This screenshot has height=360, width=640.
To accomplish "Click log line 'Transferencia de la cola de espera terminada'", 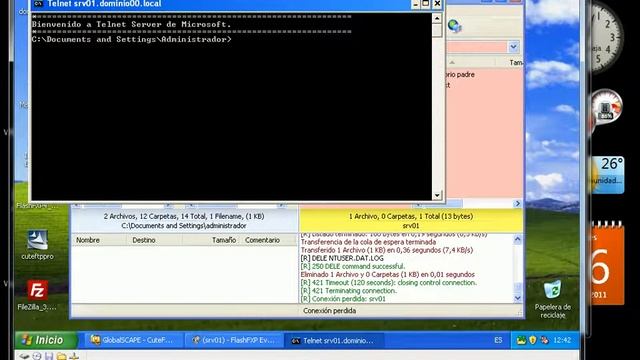I will point(368,242).
